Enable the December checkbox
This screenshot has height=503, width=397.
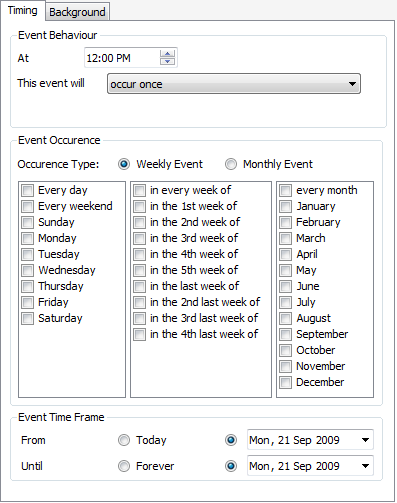tap(286, 383)
